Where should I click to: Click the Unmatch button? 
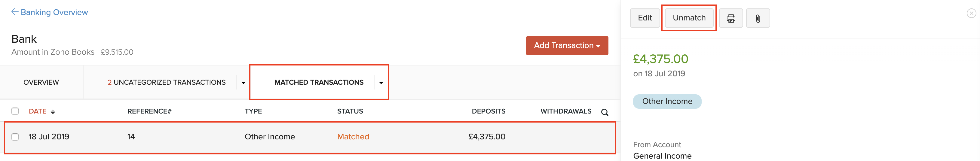[x=689, y=18]
